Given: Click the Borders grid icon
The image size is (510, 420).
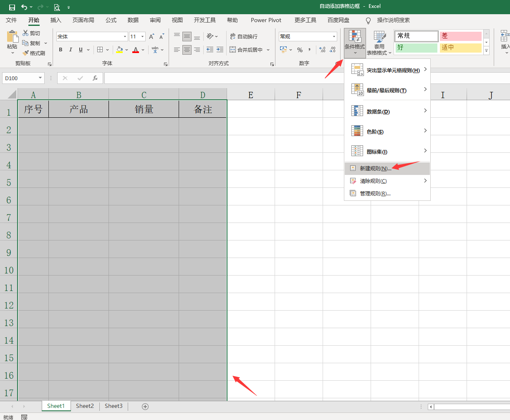Looking at the screenshot, I should [x=100, y=50].
